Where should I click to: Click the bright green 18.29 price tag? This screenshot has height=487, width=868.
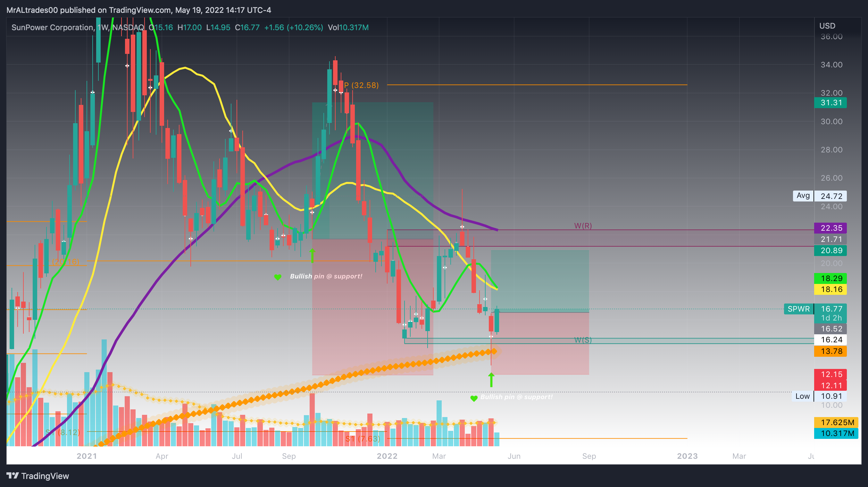(x=830, y=278)
